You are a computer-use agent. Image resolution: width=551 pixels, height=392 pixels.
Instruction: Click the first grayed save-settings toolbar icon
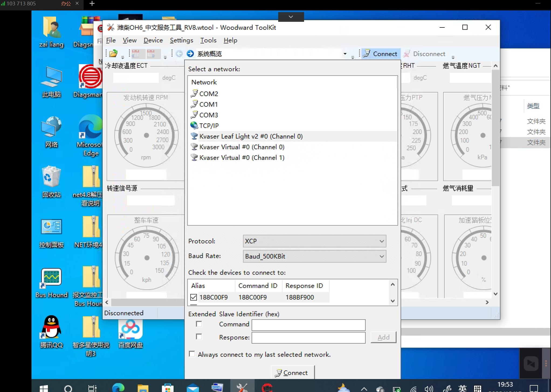point(136,54)
